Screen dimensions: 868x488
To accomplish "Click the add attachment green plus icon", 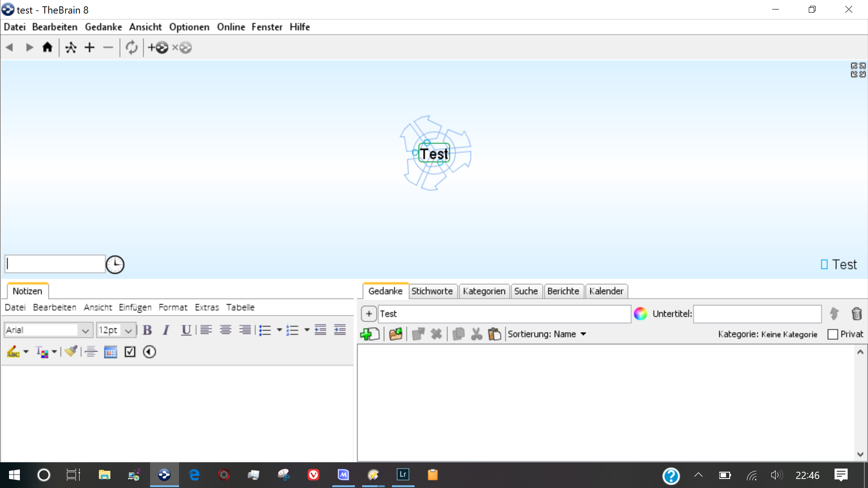I will tap(369, 334).
